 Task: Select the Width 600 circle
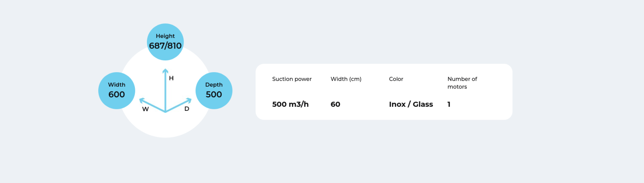coord(117,91)
